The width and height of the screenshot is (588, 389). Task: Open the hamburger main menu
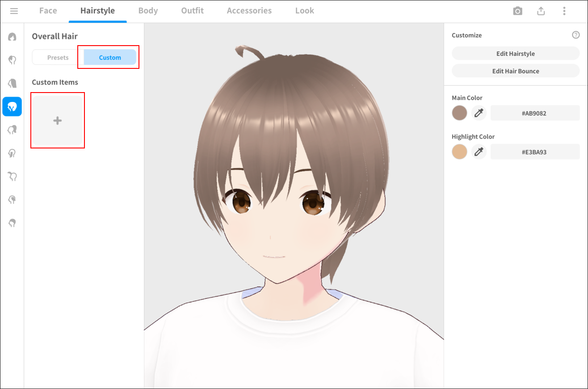(x=14, y=11)
